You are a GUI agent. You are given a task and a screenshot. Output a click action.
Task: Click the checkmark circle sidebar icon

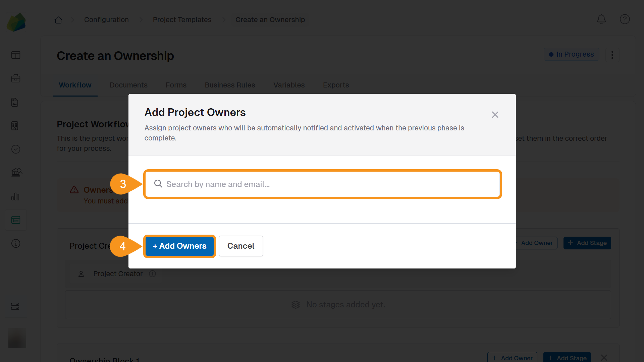[16, 149]
